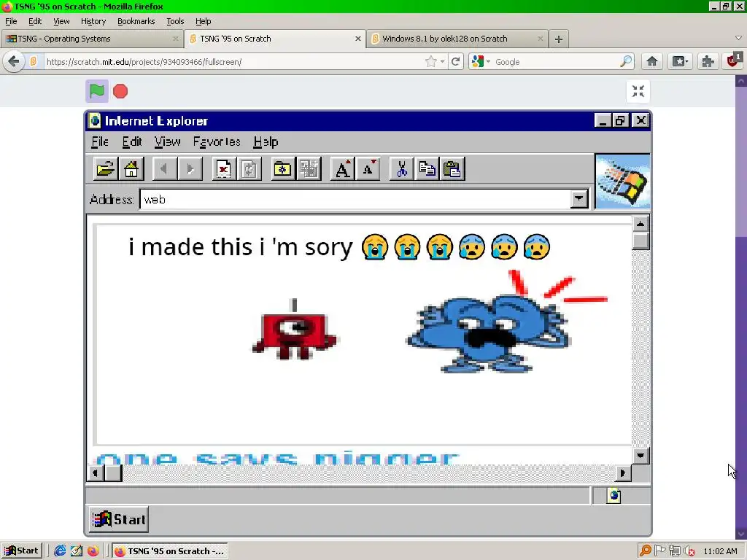The width and height of the screenshot is (747, 560).
Task: Open the Help menu in Internet Explorer
Action: tap(266, 142)
